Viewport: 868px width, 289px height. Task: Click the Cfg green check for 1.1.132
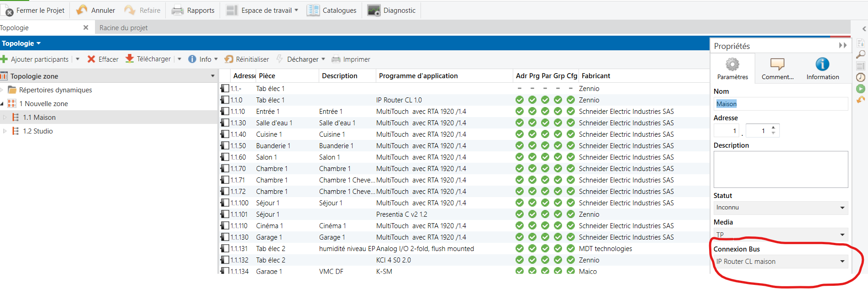[571, 260]
